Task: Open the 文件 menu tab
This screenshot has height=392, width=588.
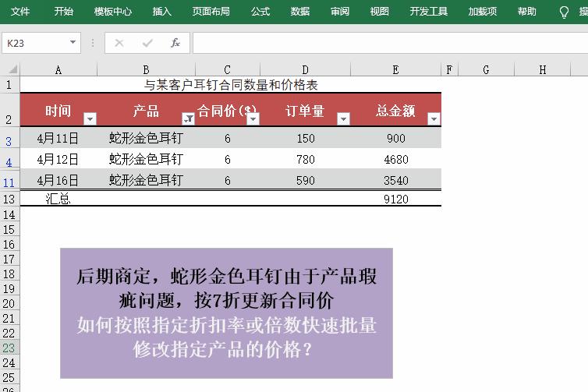Action: 20,12
